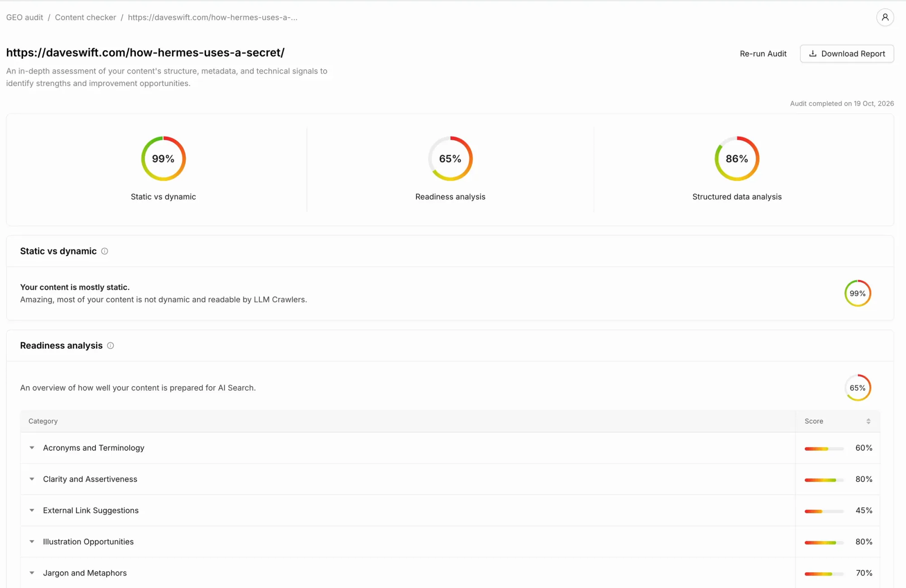Viewport: 906px width, 588px height.
Task: Open the user profile icon
Action: tap(885, 17)
